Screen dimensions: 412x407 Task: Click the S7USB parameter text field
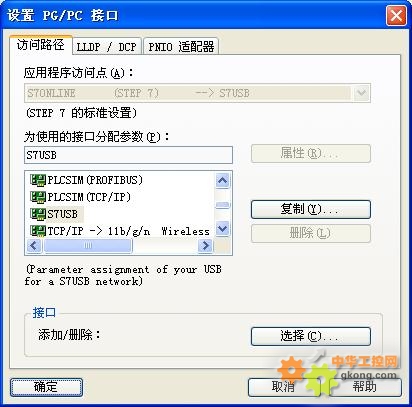(128, 155)
